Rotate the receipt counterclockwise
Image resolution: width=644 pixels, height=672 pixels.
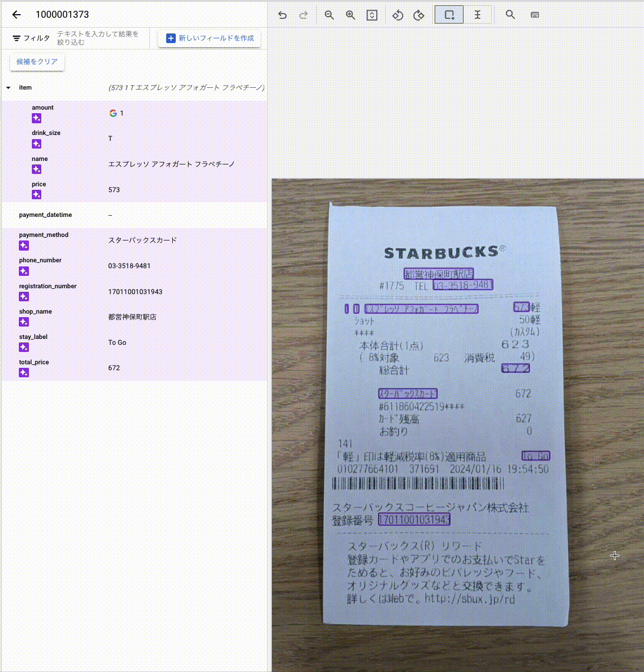coord(397,15)
